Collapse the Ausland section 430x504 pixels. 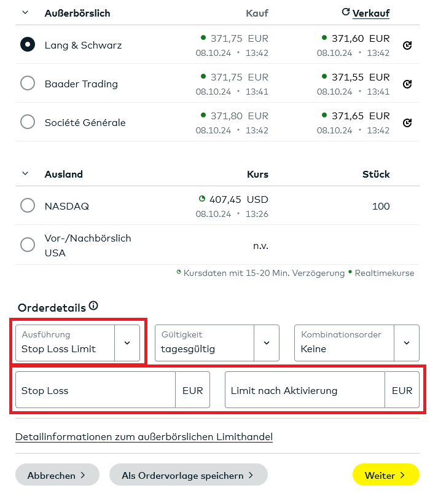pos(25,174)
